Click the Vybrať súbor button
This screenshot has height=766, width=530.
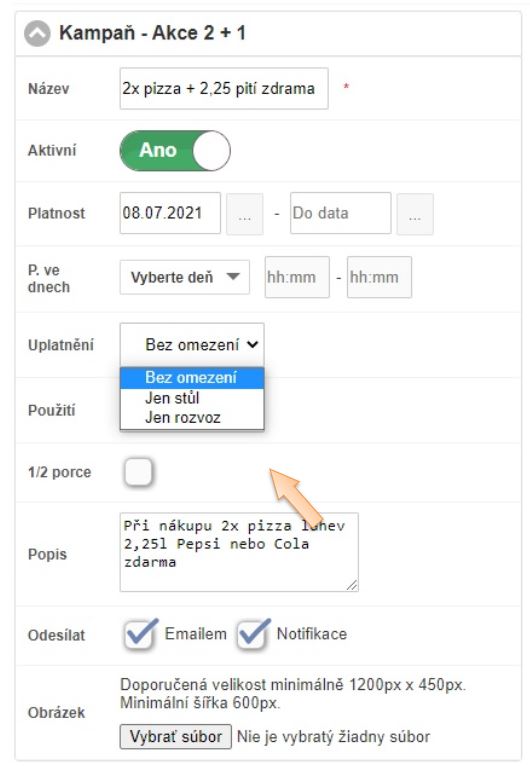[x=176, y=737]
